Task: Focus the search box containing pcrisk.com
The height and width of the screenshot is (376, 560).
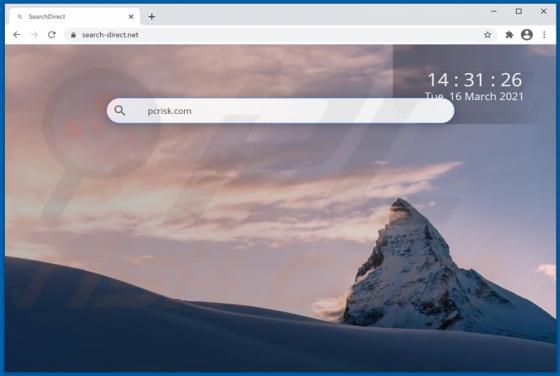Action: point(280,111)
